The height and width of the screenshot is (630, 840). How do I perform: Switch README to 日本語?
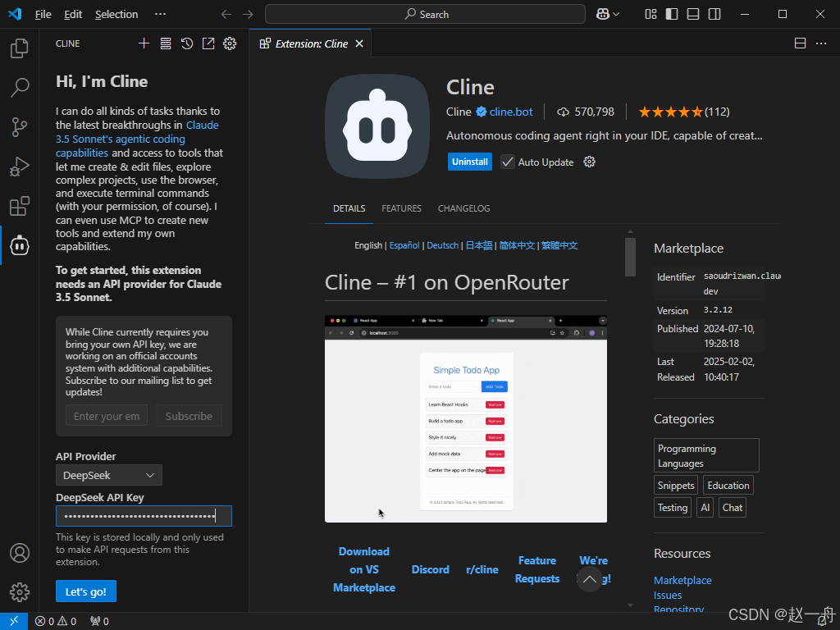(479, 245)
